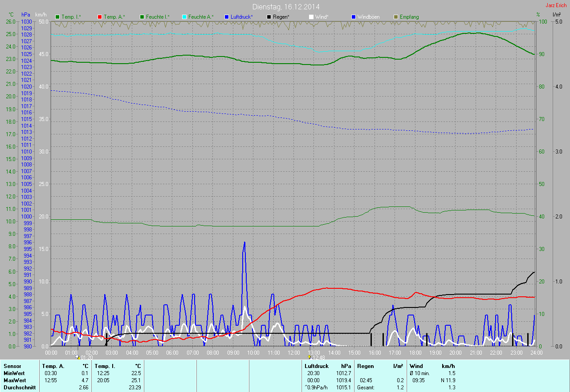Screen dimensions: 570x392
Task: Click the Luftdruck header in statistics table
Action: [x=317, y=366]
